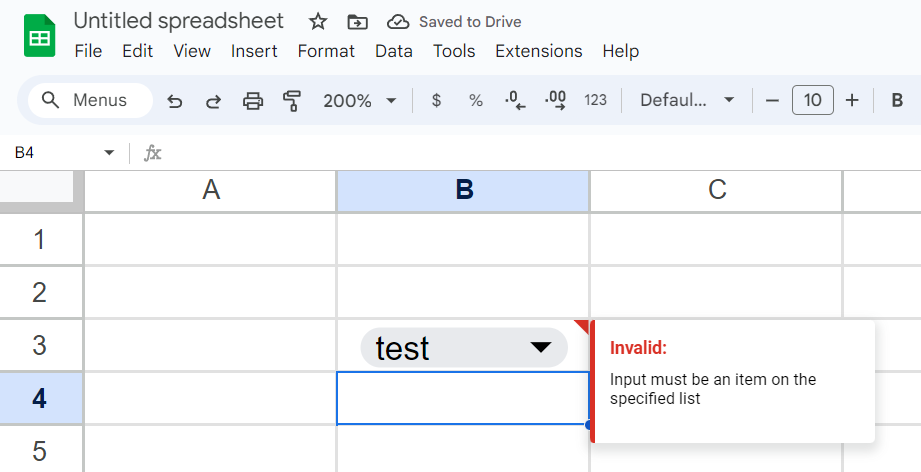Increase the number of decimal places
The image size is (921, 472).
tap(556, 100)
